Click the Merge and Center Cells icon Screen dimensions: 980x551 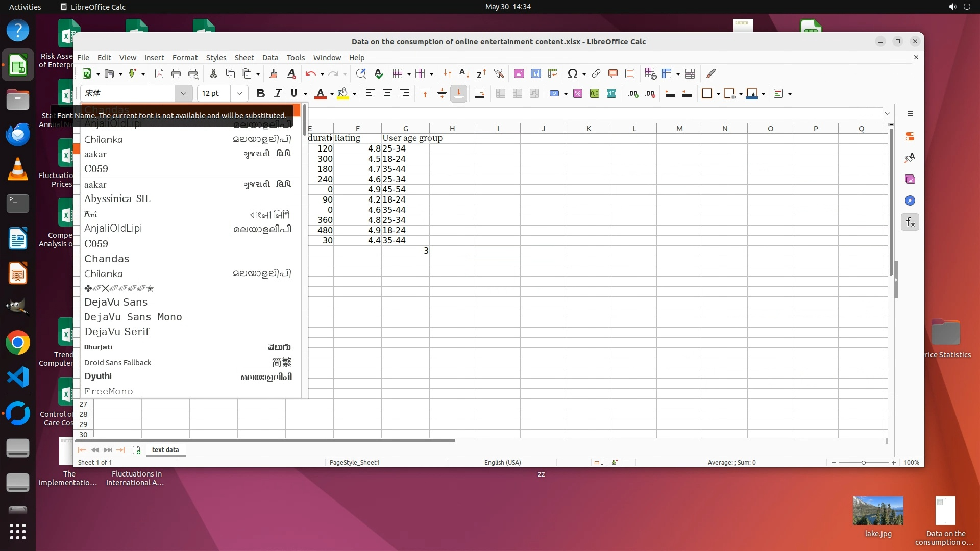coord(500,93)
